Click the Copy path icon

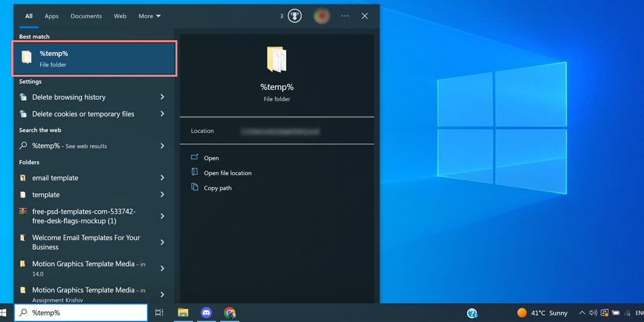pyautogui.click(x=195, y=187)
